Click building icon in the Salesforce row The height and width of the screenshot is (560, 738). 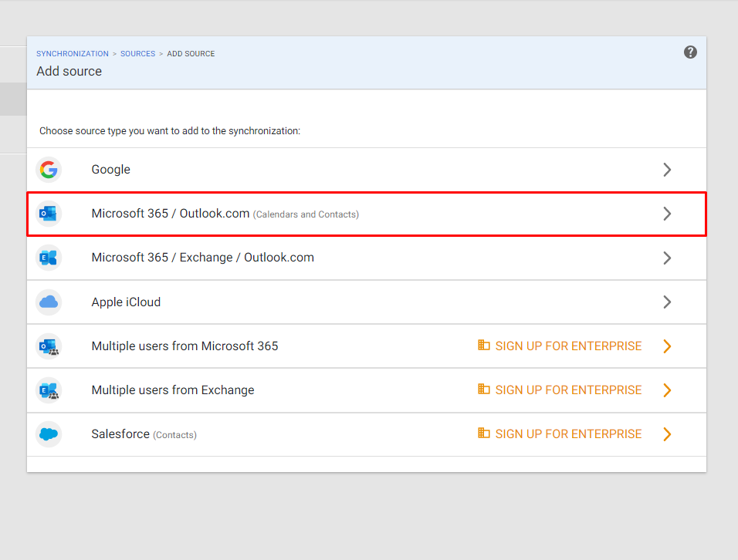coord(484,433)
